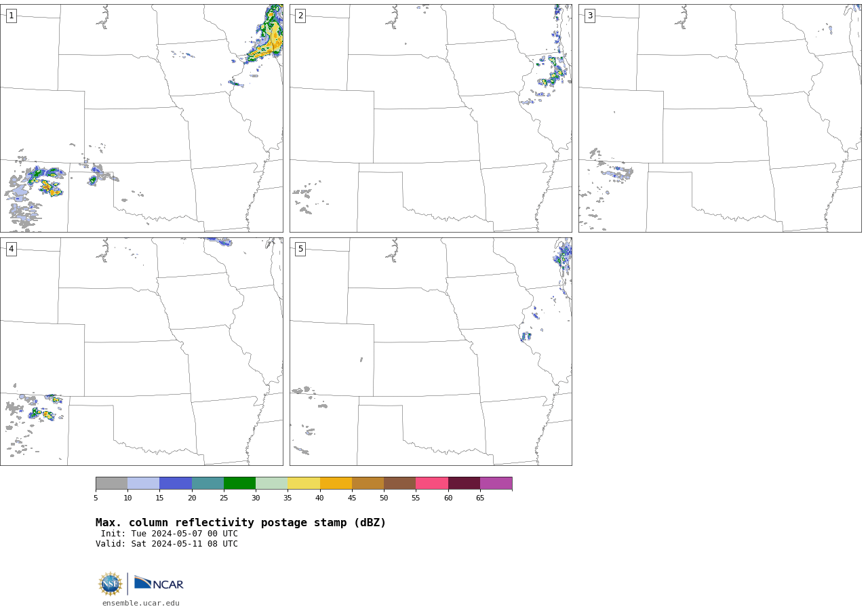Image resolution: width=868 pixels, height=611 pixels.
Task: Select the dark green 25-30 dBZ swatch
Action: click(x=239, y=483)
